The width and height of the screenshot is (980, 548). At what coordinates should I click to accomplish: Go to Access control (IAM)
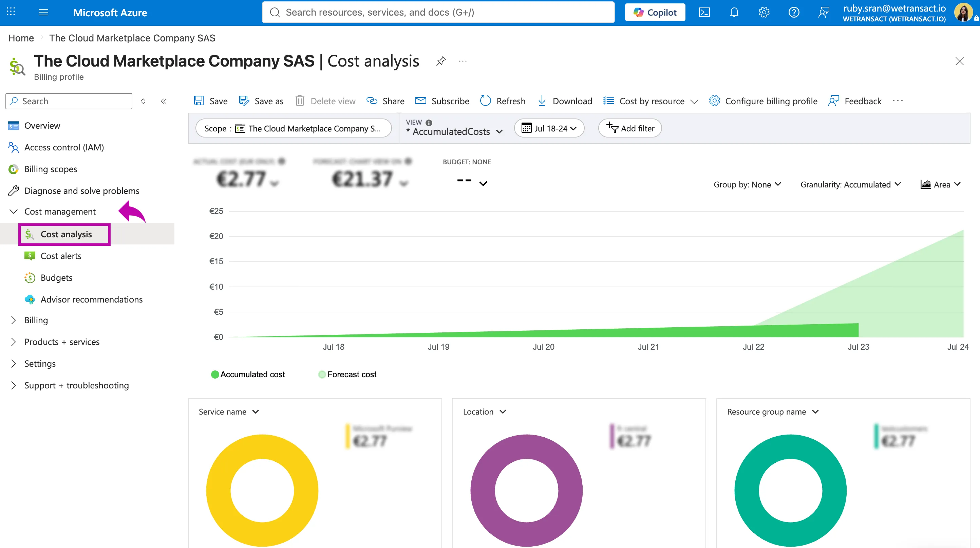click(x=64, y=147)
